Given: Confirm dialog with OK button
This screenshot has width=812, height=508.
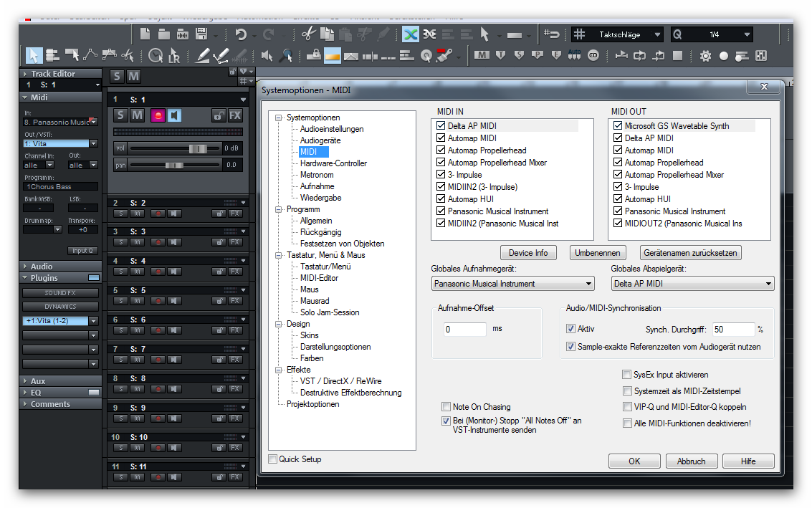Looking at the screenshot, I should 634,461.
